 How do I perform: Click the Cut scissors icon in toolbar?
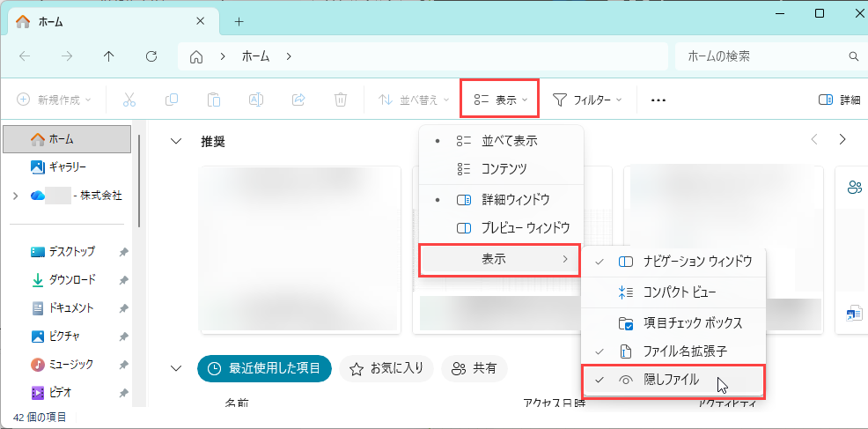click(129, 100)
